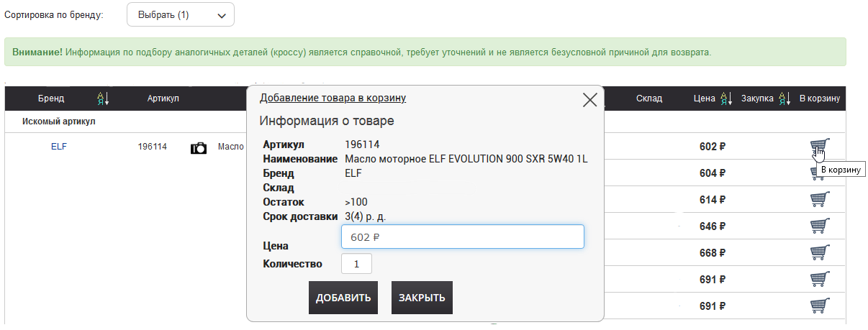Image resolution: width=868 pixels, height=330 pixels.
Task: Click the ELF brand link in the table
Action: [x=59, y=147]
